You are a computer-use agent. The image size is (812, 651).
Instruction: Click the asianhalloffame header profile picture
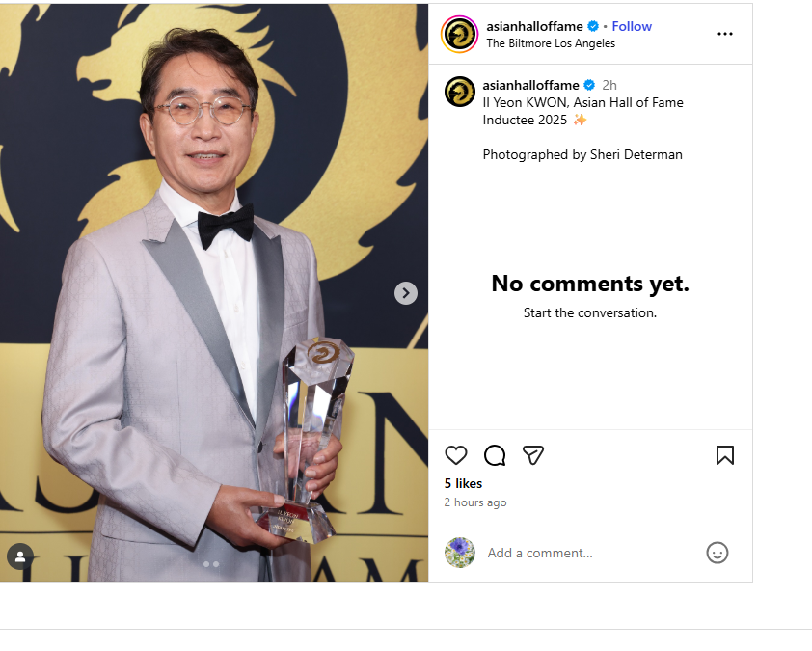(x=459, y=34)
